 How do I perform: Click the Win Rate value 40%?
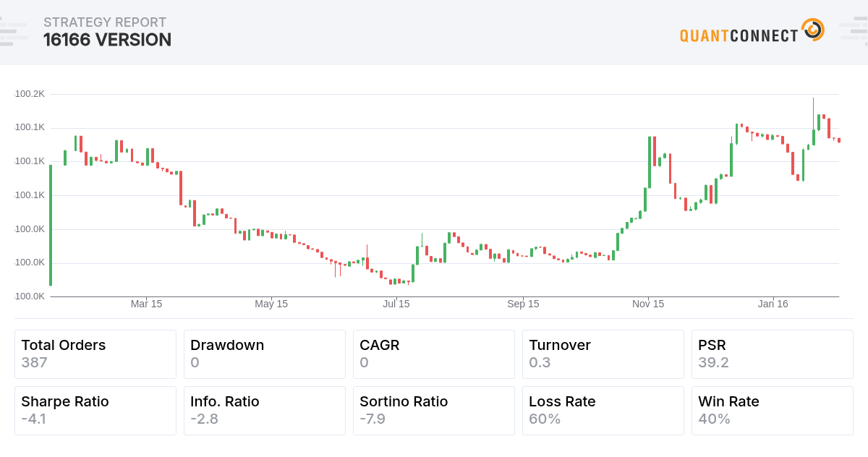(714, 419)
